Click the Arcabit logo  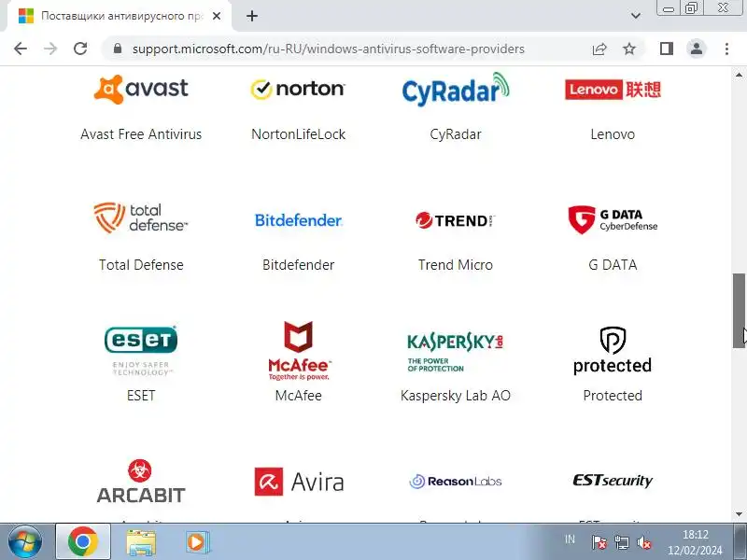pyautogui.click(x=141, y=482)
